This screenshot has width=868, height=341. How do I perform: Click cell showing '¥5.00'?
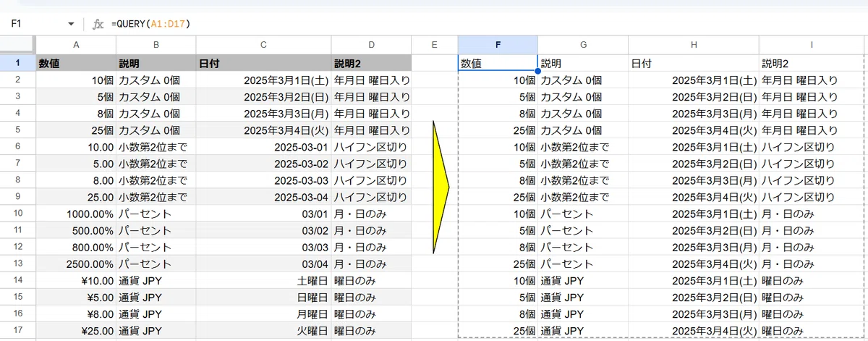(x=76, y=297)
